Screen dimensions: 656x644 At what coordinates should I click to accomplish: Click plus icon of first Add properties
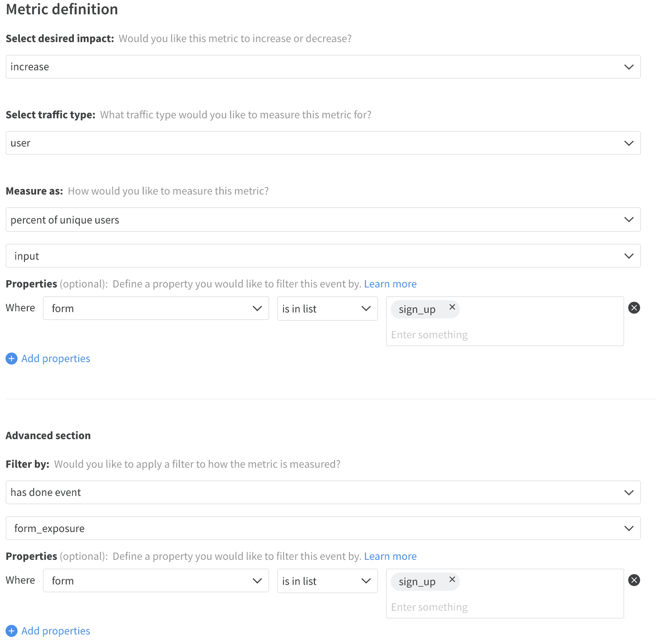[12, 359]
